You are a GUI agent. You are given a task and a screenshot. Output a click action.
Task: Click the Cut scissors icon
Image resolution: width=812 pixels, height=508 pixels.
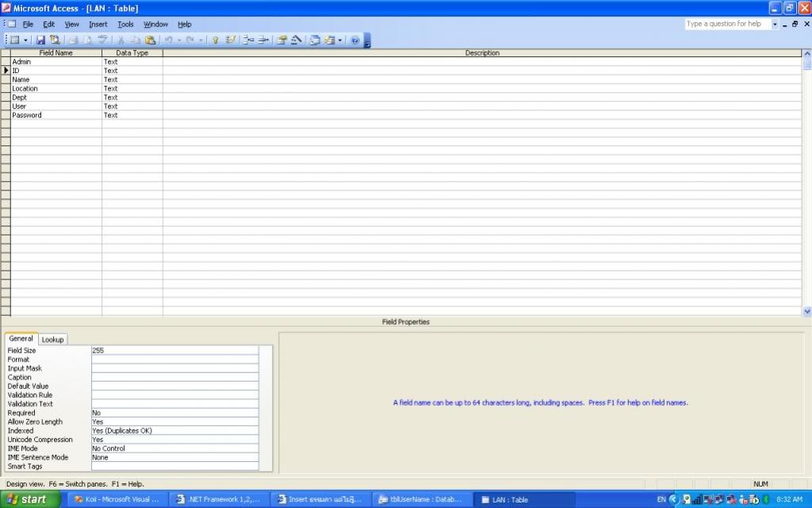click(x=121, y=40)
